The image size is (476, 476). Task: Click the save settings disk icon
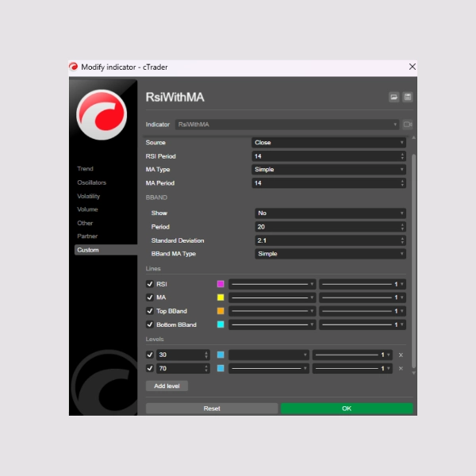pyautogui.click(x=408, y=97)
